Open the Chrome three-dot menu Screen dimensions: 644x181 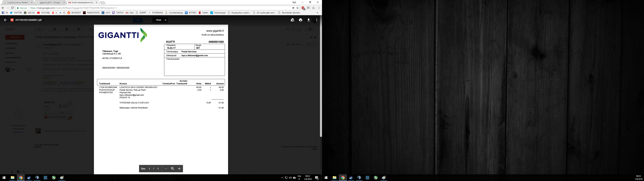pyautogui.click(x=319, y=8)
